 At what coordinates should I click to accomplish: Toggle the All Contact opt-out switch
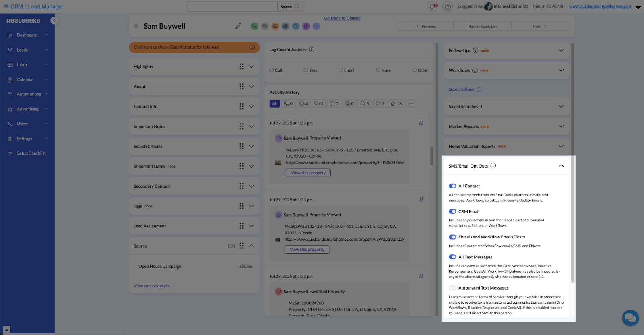(x=452, y=186)
